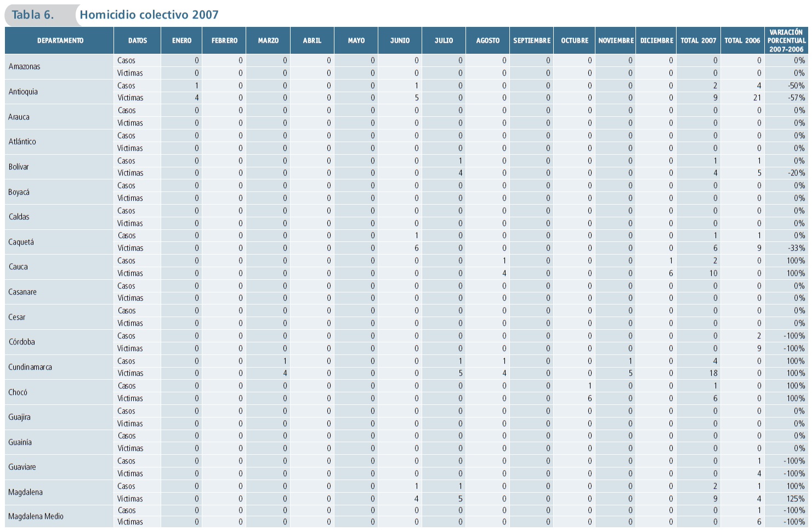Click the DATOS column header

[x=138, y=41]
